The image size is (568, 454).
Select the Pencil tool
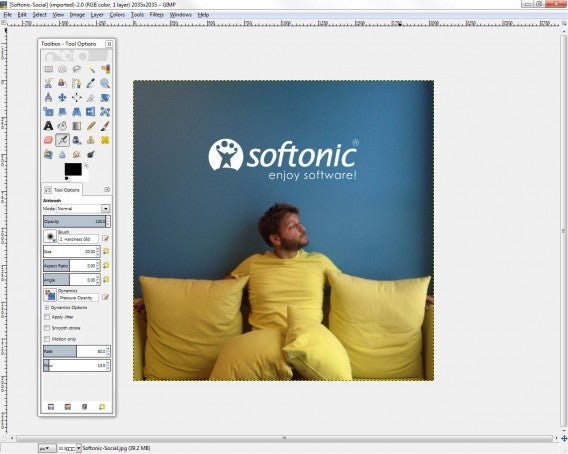tap(91, 126)
